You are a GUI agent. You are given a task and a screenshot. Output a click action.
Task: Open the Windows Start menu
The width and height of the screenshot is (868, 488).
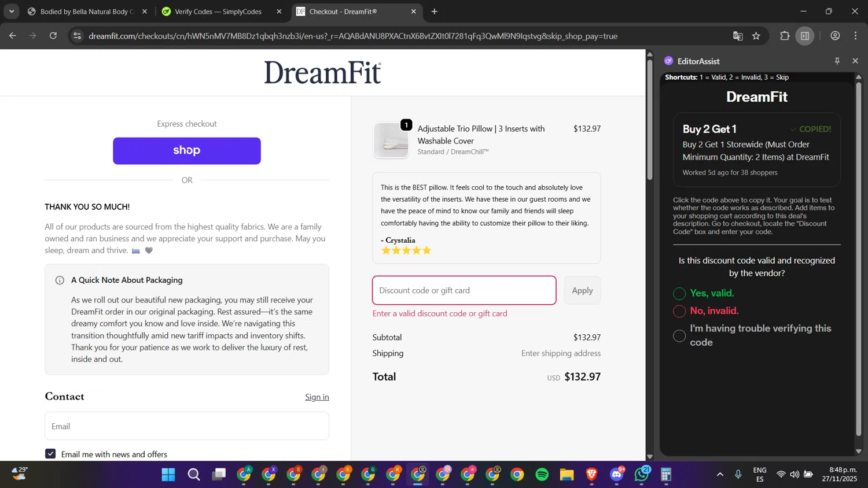168,475
